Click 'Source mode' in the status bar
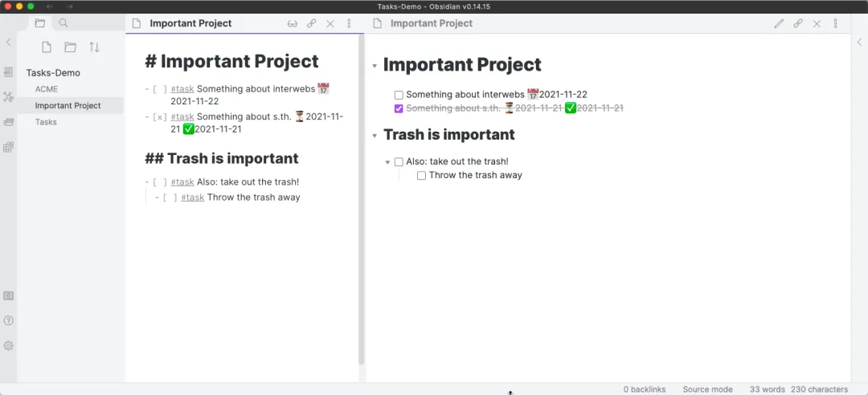868x395 pixels. [x=707, y=389]
